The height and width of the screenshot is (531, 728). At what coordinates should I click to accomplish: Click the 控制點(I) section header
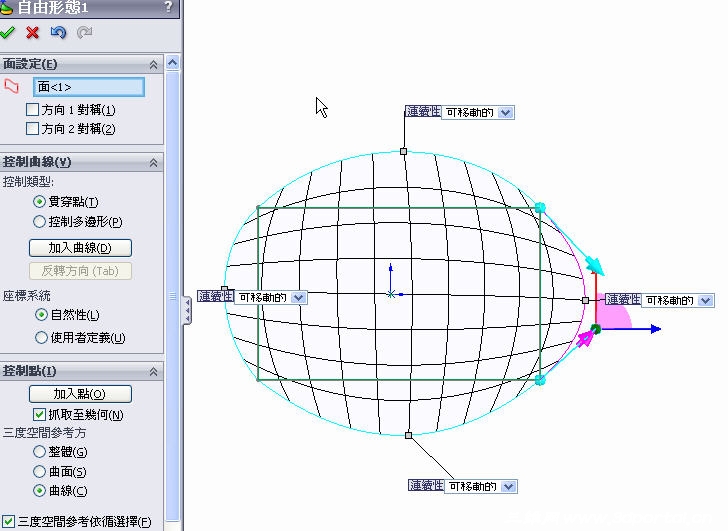click(81, 371)
